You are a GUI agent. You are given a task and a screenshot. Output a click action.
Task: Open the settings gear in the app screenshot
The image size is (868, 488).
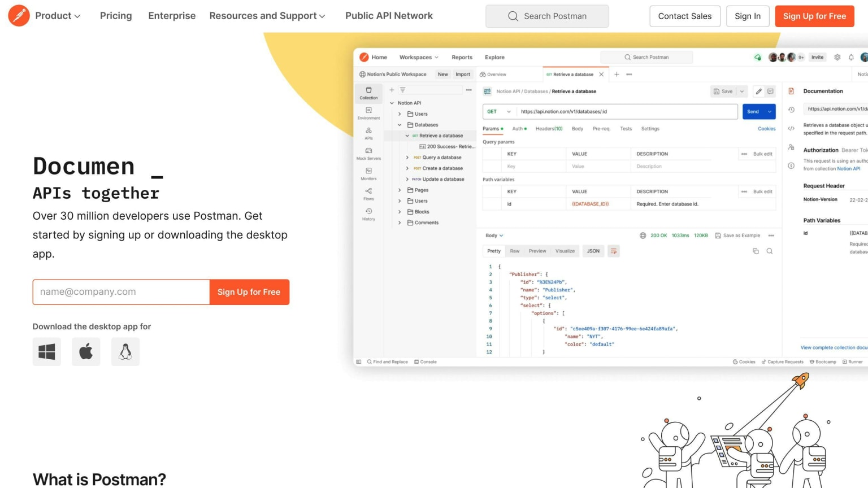[x=837, y=57]
